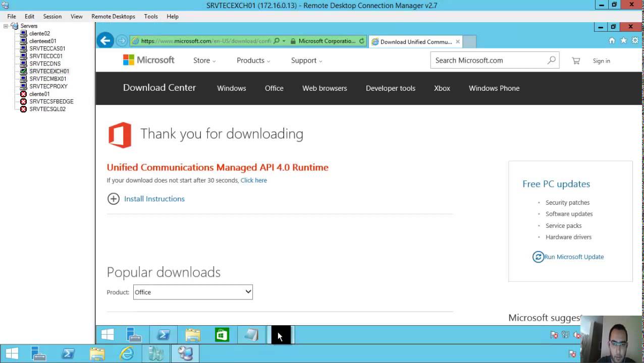Launch PowerShell from the local taskbar
This screenshot has width=644, height=363.
[x=68, y=354]
